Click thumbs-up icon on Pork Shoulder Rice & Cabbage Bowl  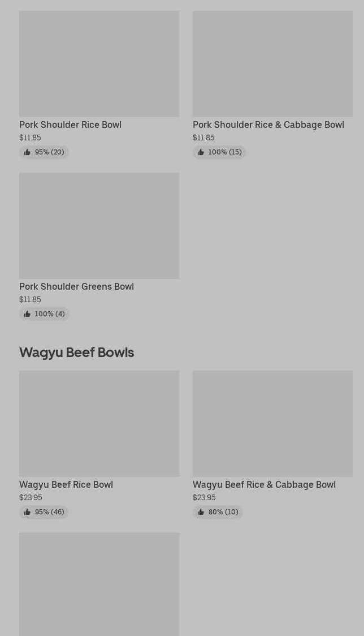(201, 152)
